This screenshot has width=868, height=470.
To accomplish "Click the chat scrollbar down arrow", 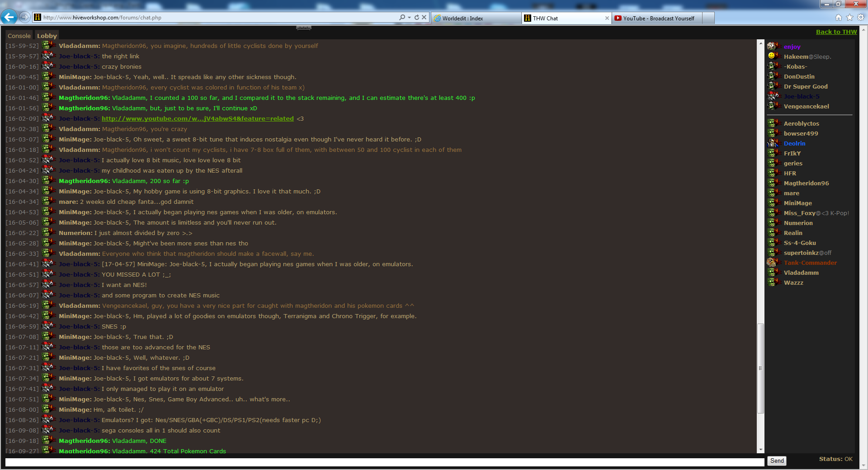I will pyautogui.click(x=760, y=450).
